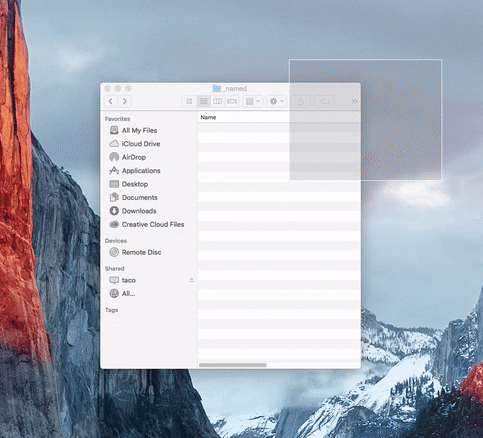Image resolution: width=483 pixels, height=438 pixels.
Task: Sort by the Name column header
Action: click(x=208, y=117)
